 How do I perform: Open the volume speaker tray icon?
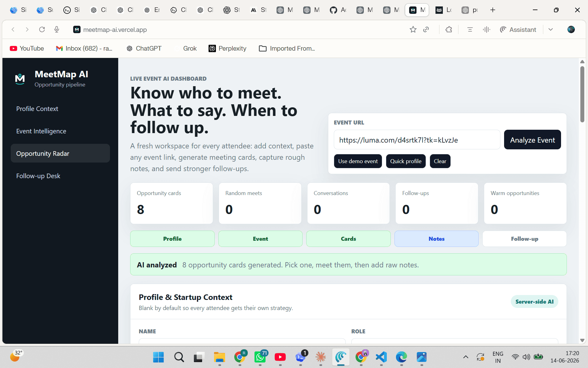click(x=526, y=357)
